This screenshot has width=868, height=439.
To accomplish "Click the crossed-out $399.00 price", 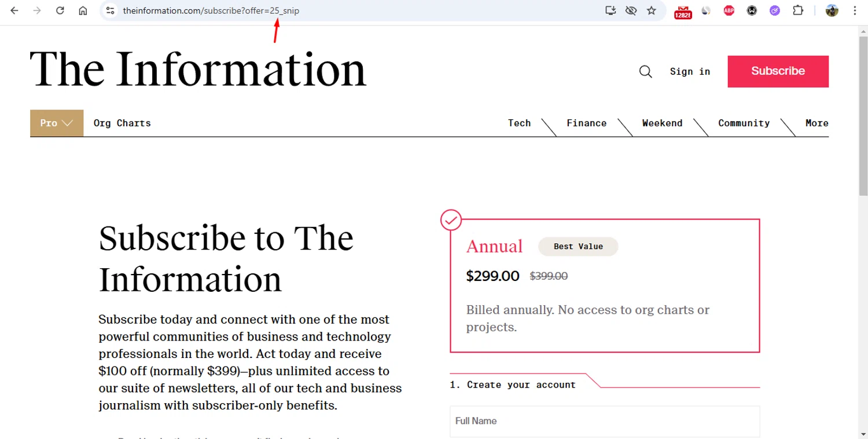I will pos(549,276).
